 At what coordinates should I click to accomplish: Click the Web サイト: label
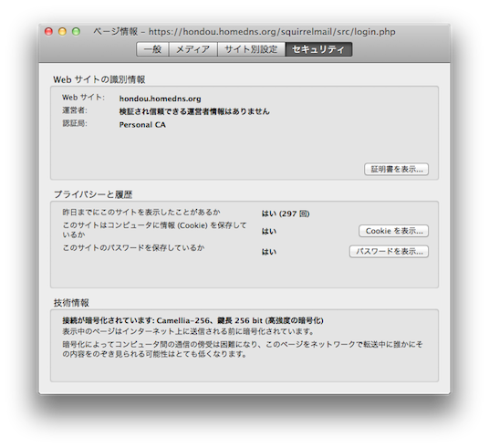(x=83, y=98)
